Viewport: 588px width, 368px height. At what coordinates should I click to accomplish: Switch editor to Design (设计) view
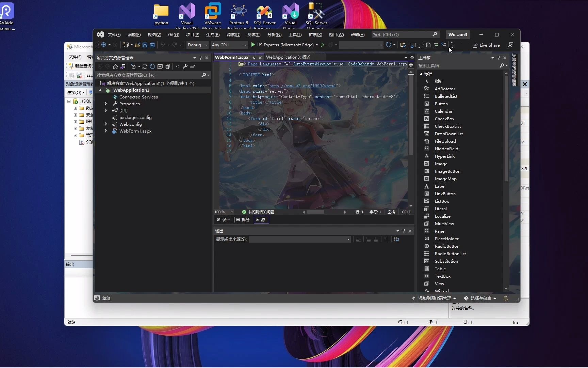(224, 220)
